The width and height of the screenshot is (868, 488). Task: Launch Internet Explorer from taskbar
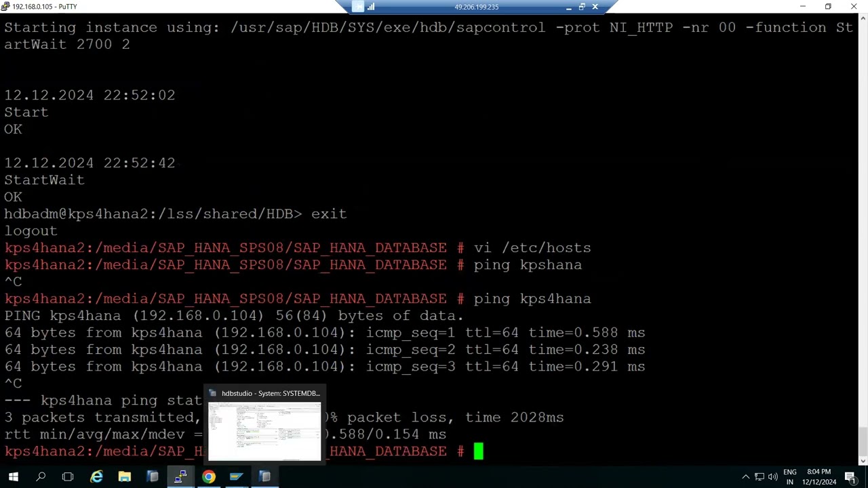point(97,476)
